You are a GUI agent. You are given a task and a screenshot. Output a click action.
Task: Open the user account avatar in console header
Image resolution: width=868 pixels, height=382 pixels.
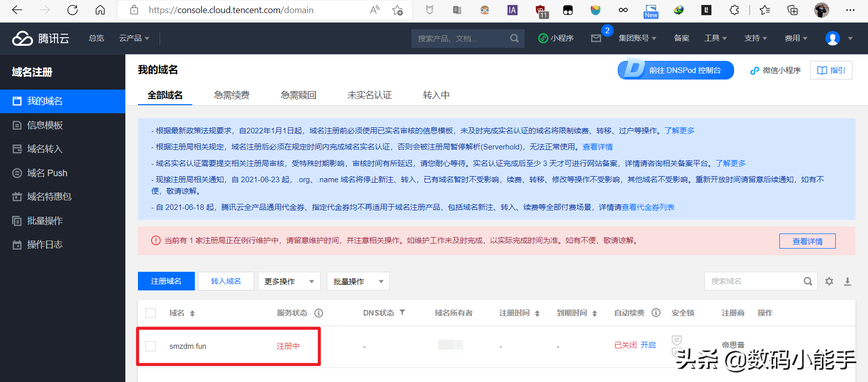tap(833, 38)
